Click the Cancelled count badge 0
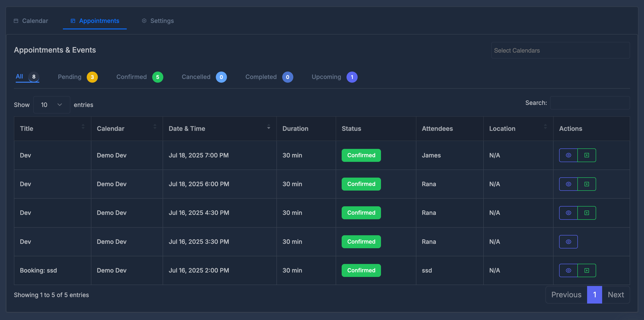This screenshot has height=320, width=644. pos(221,77)
